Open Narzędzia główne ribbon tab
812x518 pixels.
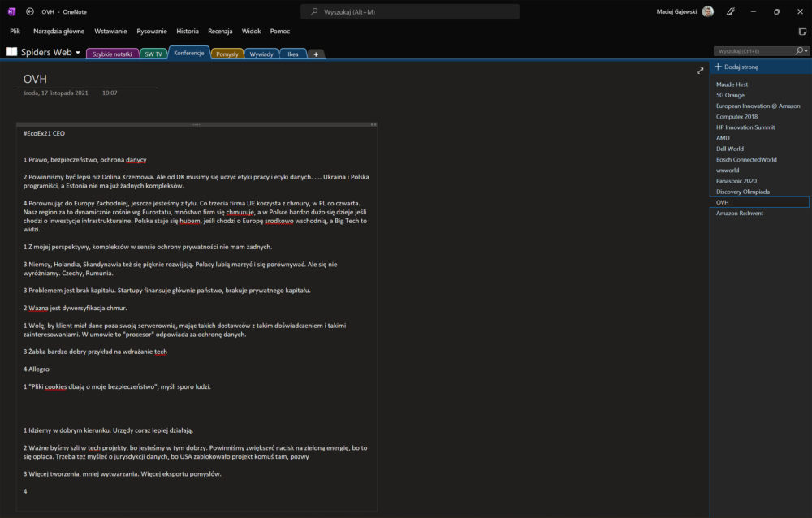tap(58, 31)
